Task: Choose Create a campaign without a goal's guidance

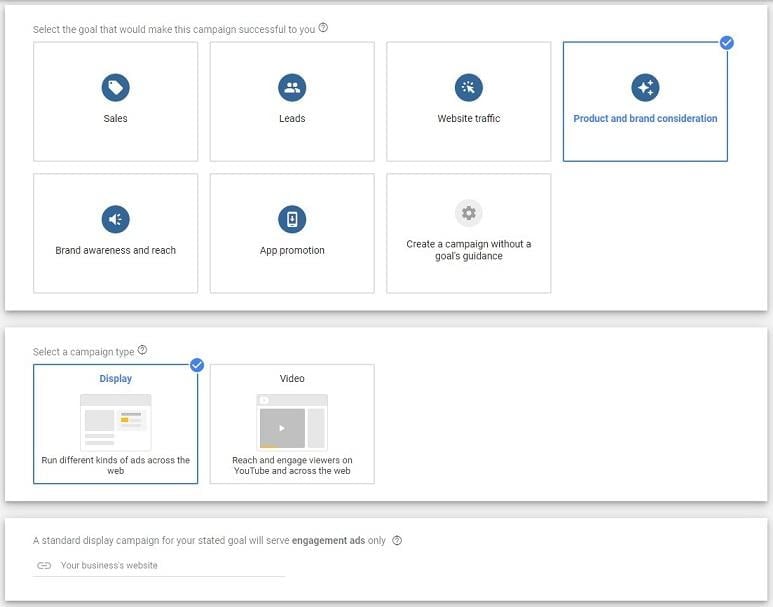Action: click(x=468, y=250)
